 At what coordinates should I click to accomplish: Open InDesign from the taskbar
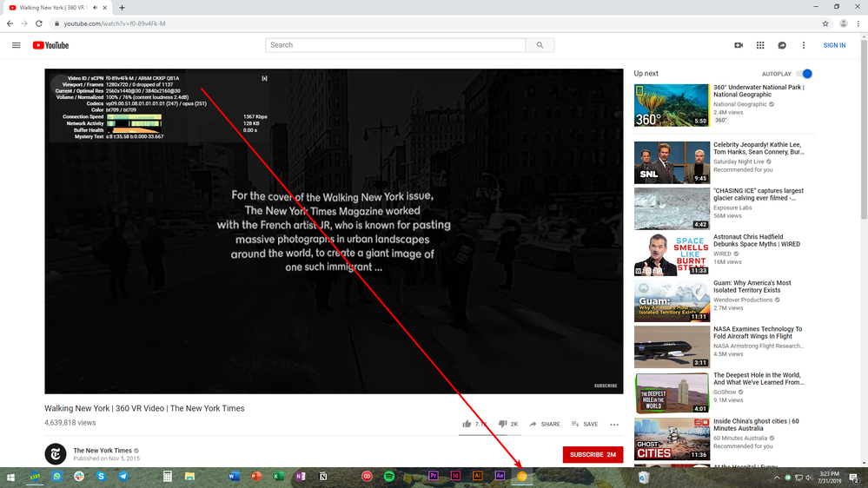pyautogui.click(x=455, y=477)
